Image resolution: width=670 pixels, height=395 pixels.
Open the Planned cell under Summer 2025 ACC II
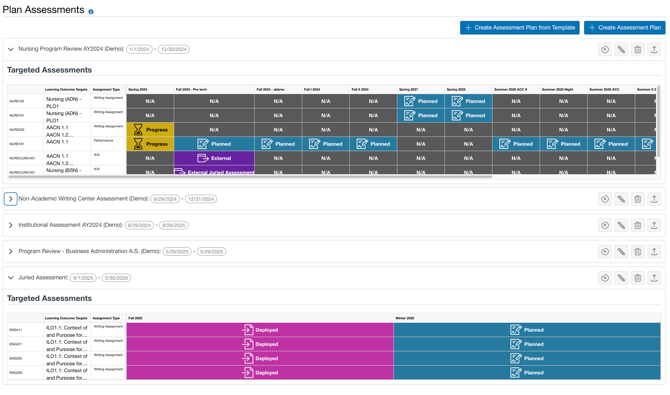click(x=516, y=144)
